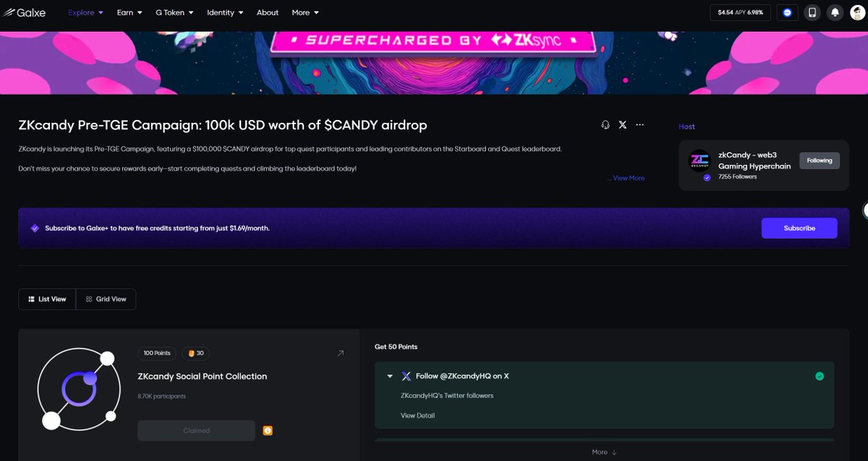Open the mobile app phone icon
This screenshot has height=461, width=868.
pyautogui.click(x=812, y=12)
